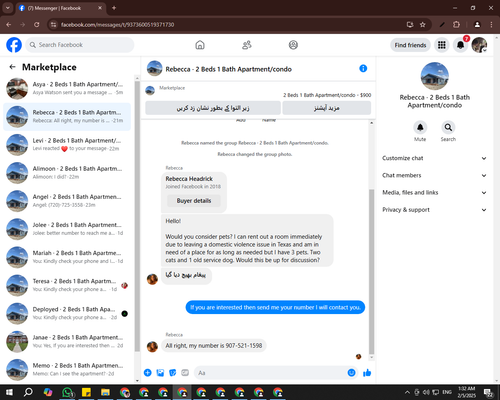Open Sticky Notes from taskbar
Image resolution: width=500 pixels, height=400 pixels.
(86, 392)
